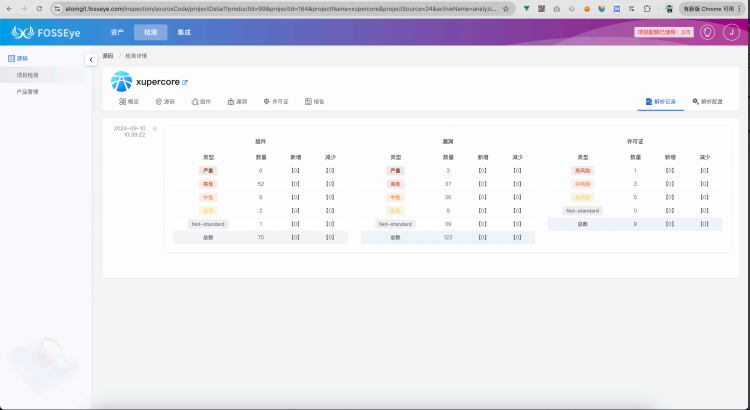This screenshot has height=410, width=750.
Task: Click the 许可证 section heading
Action: (x=635, y=142)
